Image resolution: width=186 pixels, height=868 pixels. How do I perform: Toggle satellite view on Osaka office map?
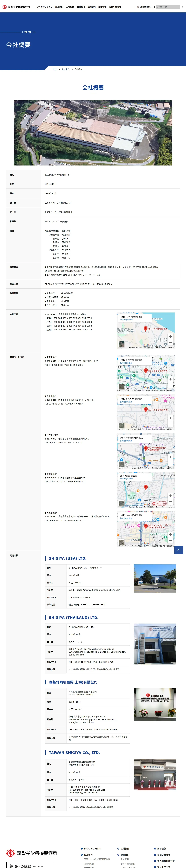coord(122,542)
